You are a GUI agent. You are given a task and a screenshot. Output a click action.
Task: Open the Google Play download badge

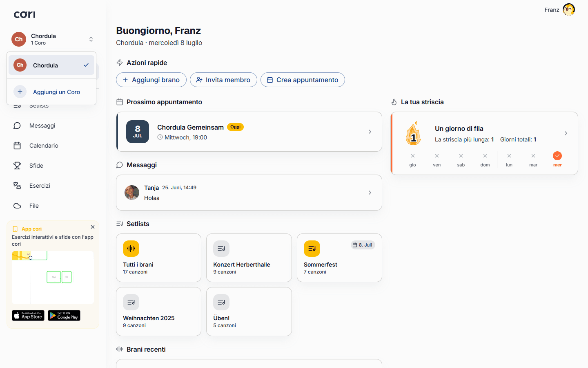tap(64, 315)
